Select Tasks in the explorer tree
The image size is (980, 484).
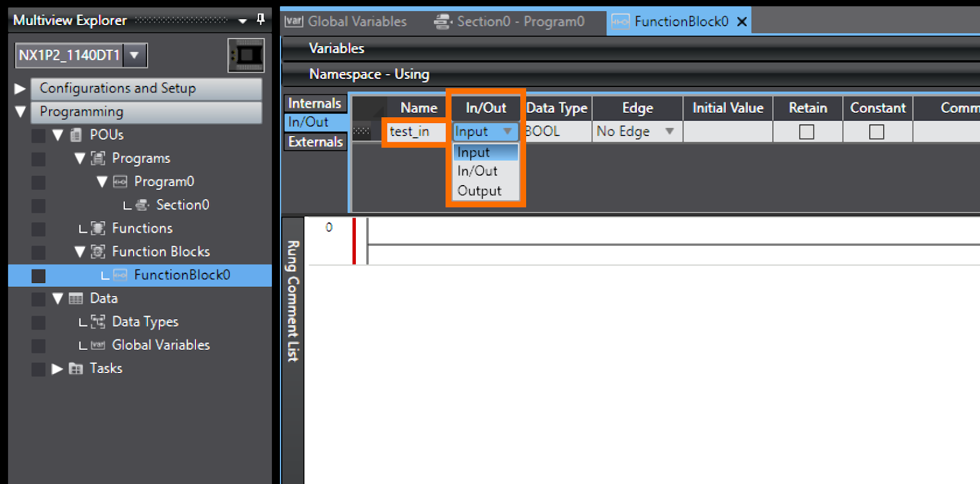(x=106, y=368)
